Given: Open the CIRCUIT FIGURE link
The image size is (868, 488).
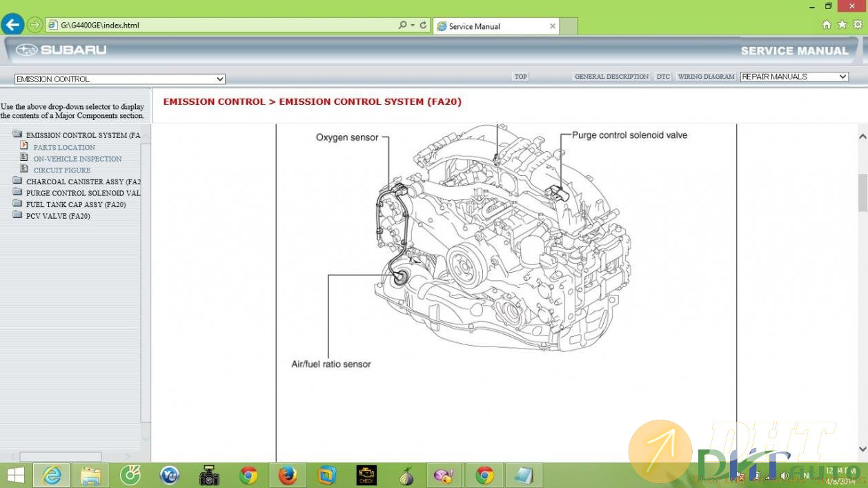Looking at the screenshot, I should tap(62, 170).
